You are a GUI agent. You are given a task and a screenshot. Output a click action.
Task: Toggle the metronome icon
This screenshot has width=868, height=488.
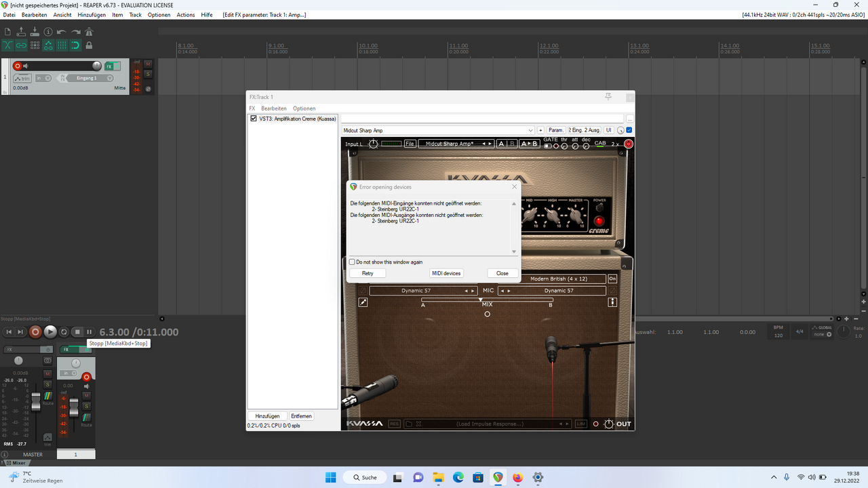tap(89, 32)
